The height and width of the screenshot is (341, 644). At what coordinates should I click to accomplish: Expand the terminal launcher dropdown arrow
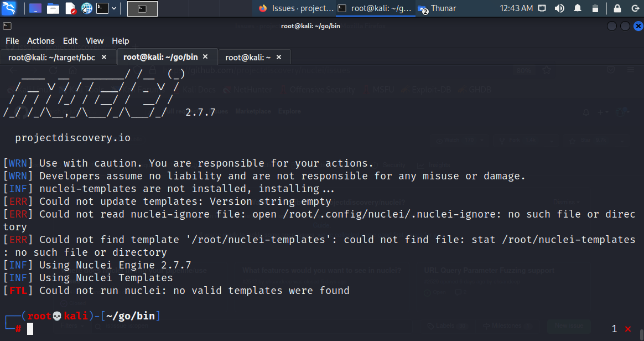[x=114, y=8]
